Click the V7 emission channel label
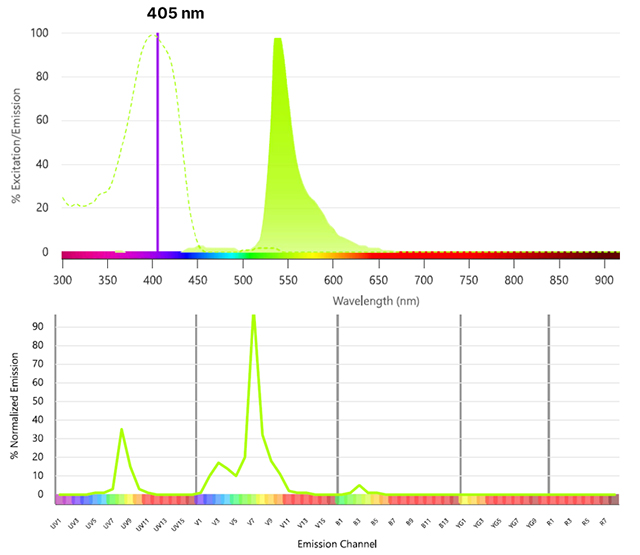This screenshot has width=640, height=555. coord(251,522)
